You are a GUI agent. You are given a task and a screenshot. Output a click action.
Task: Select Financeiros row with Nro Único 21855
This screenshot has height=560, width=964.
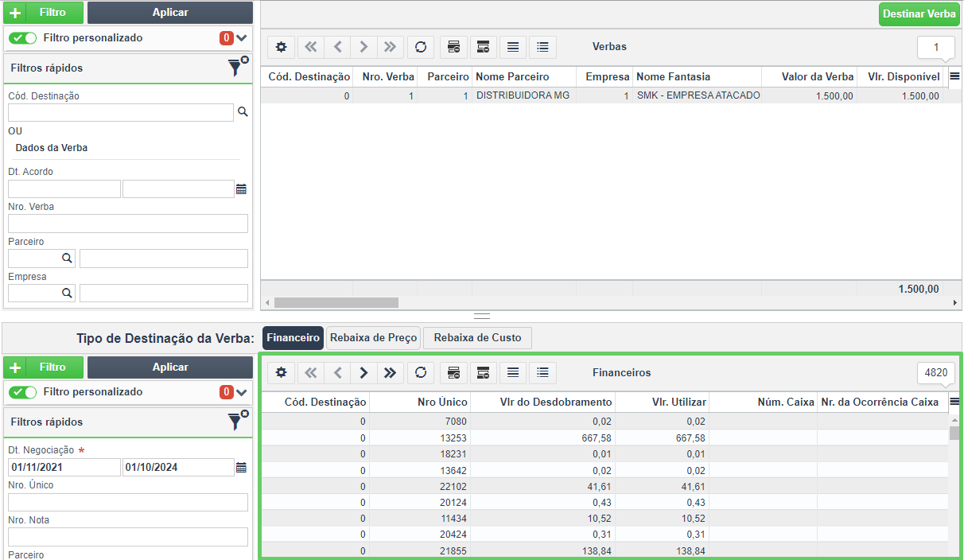pyautogui.click(x=604, y=550)
